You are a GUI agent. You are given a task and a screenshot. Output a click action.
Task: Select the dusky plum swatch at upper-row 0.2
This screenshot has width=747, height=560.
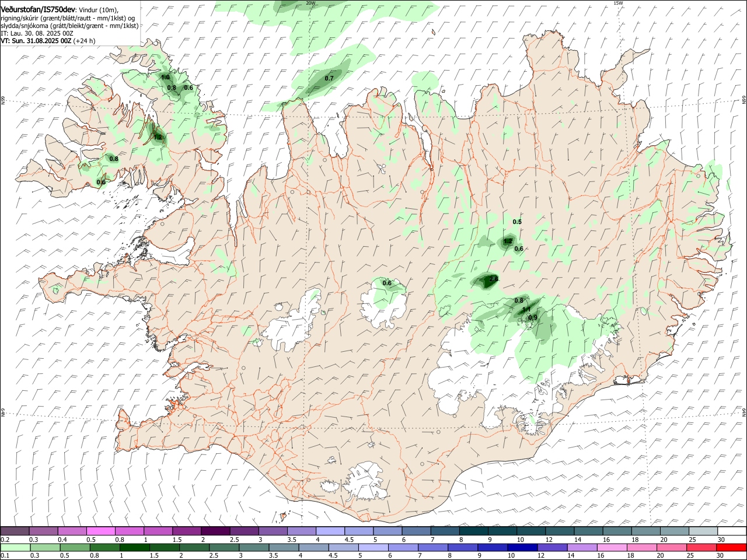(15, 531)
